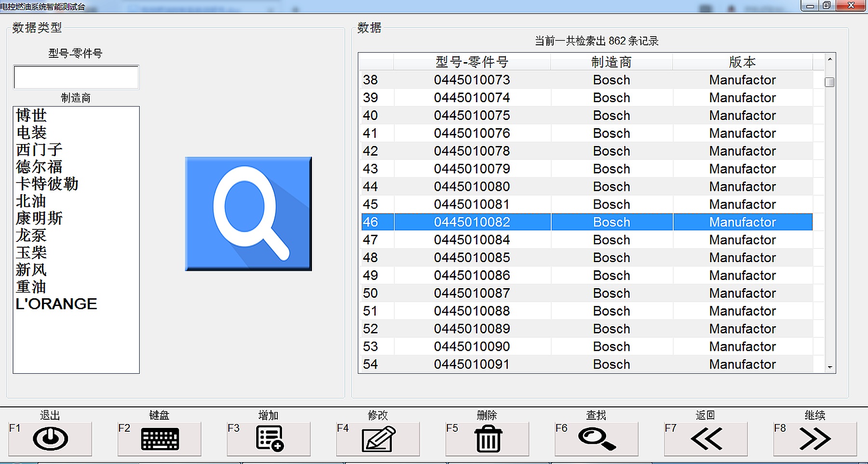Select part number 0445010090

(472, 347)
